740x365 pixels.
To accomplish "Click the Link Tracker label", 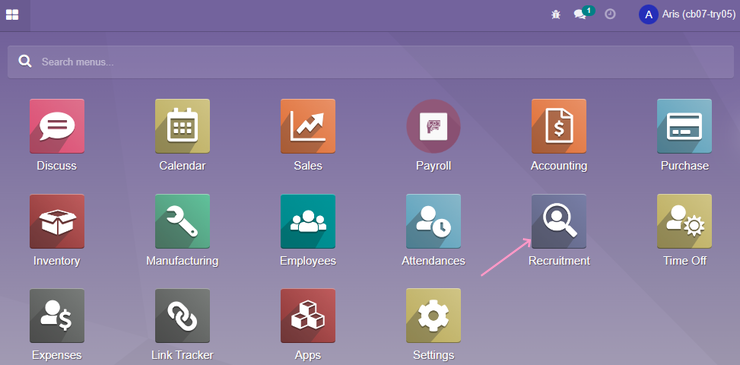I will pyautogui.click(x=182, y=355).
